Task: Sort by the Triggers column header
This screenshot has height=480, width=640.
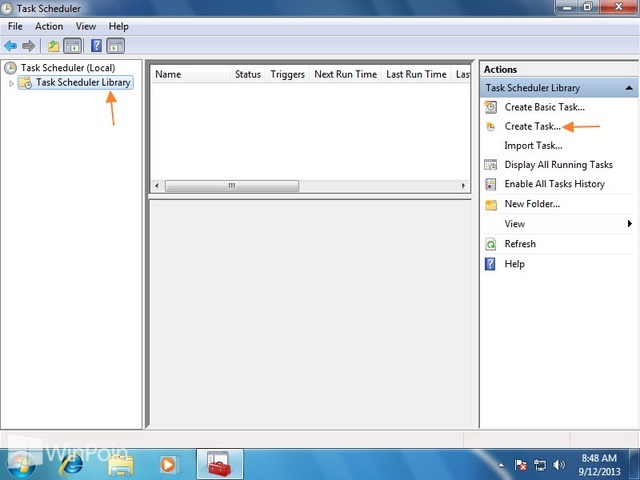Action: 287,74
